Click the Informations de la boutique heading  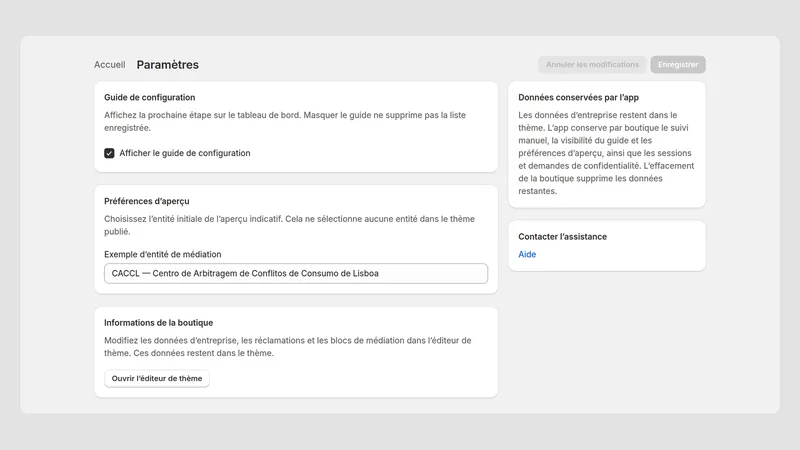coord(158,322)
